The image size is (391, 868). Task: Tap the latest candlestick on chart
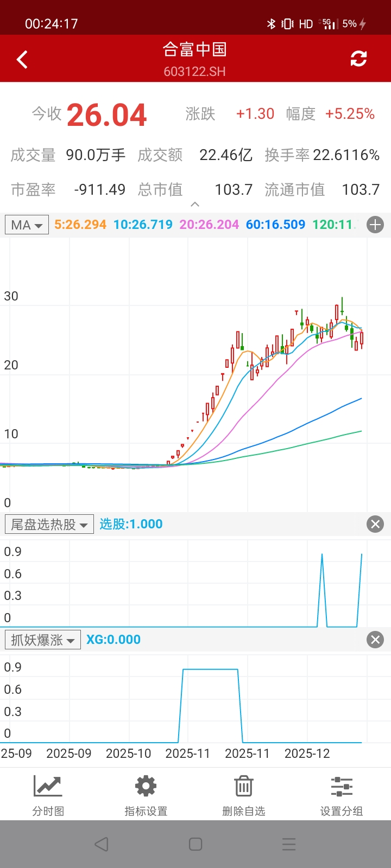[362, 339]
